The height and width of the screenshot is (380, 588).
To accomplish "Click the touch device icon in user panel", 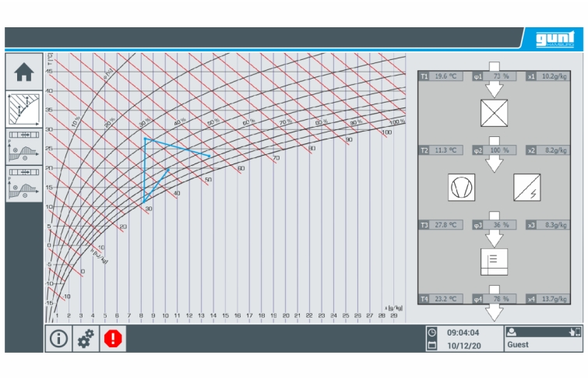I will pos(575,332).
